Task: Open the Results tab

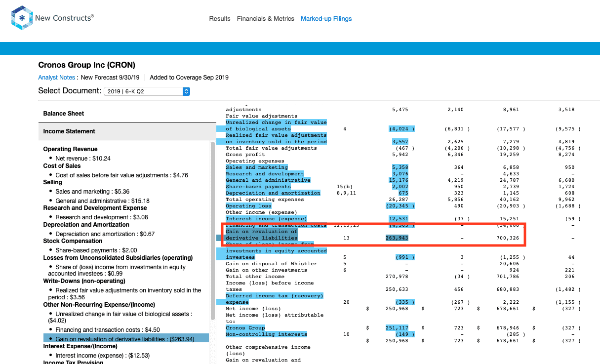Action: click(220, 19)
